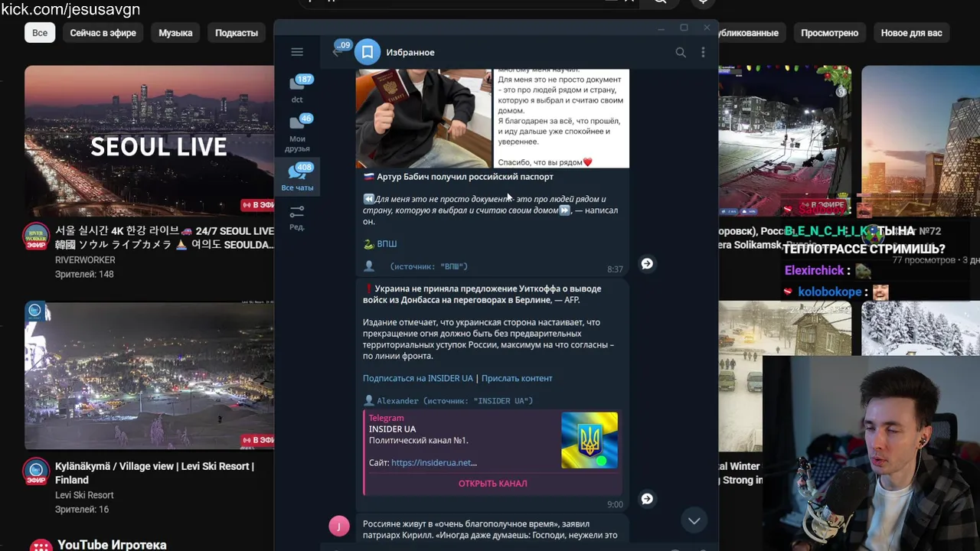The width and height of the screenshot is (980, 551).
Task: Search in the Избранное chat
Action: (681, 52)
